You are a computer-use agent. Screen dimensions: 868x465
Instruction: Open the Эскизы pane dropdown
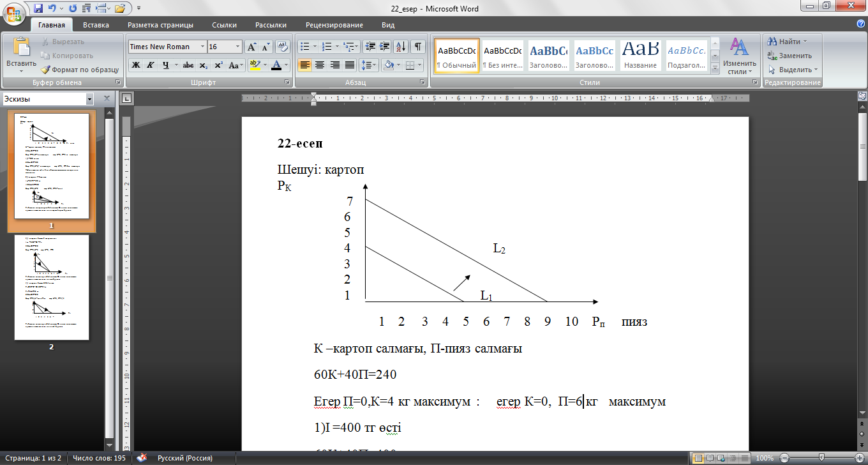coord(89,99)
